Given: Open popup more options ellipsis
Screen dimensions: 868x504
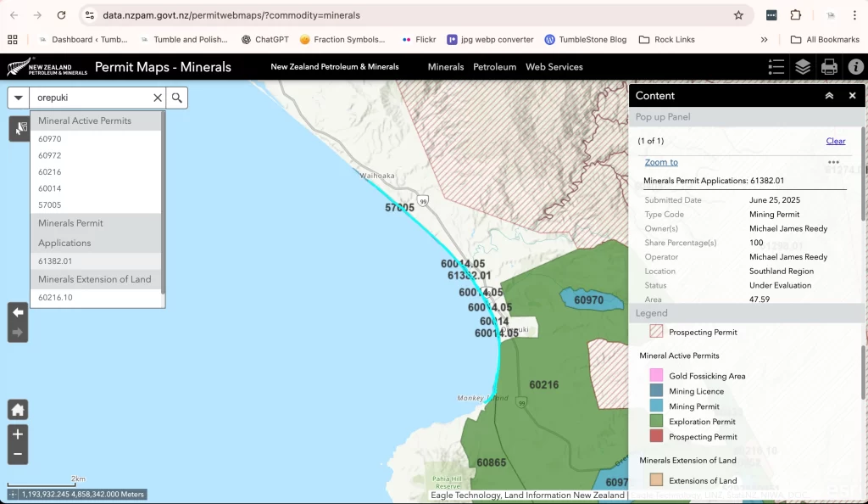Looking at the screenshot, I should pyautogui.click(x=833, y=162).
